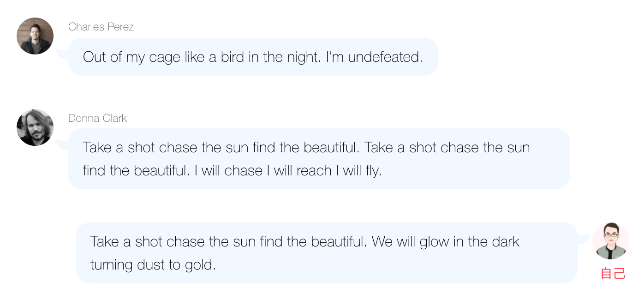Click the tail of Donna Clark's bubble

(x=61, y=144)
